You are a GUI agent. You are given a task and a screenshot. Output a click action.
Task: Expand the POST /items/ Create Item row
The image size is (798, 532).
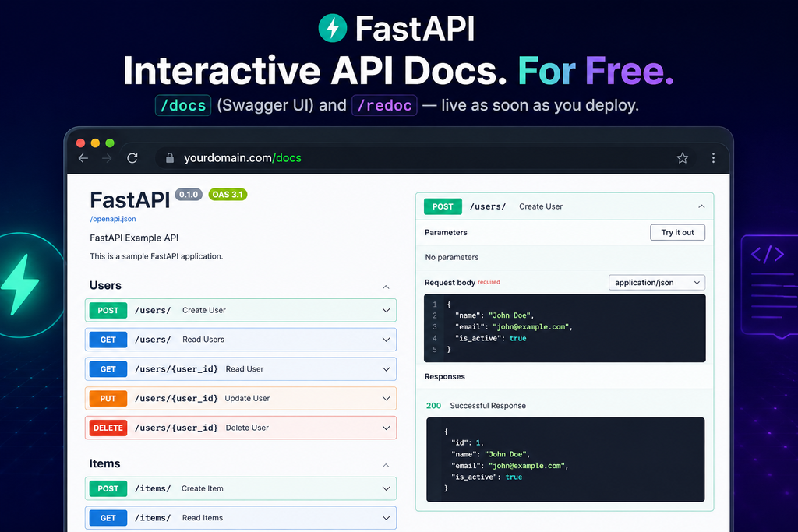click(x=241, y=488)
